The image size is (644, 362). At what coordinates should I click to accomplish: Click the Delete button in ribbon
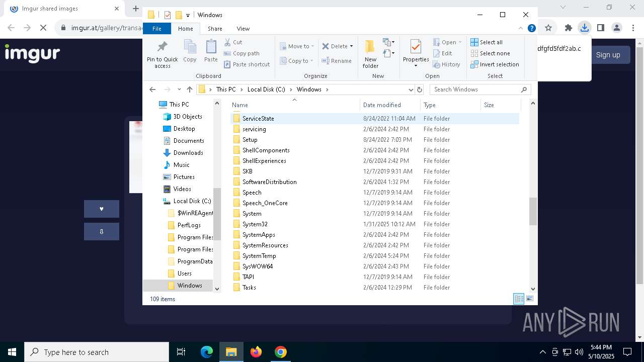[x=334, y=46]
